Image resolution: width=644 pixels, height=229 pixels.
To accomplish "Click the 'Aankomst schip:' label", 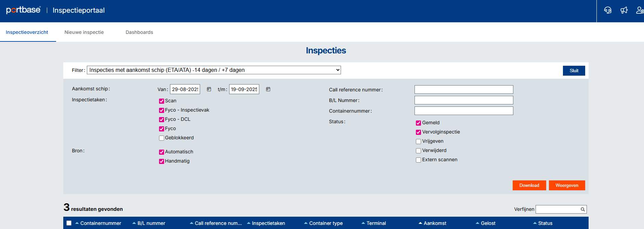I will pyautogui.click(x=91, y=89).
